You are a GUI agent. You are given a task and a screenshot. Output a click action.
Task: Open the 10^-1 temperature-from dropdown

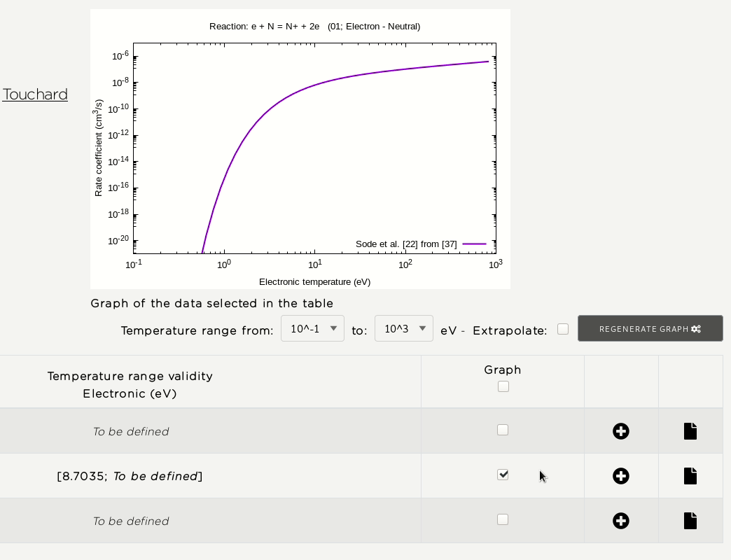pos(312,328)
